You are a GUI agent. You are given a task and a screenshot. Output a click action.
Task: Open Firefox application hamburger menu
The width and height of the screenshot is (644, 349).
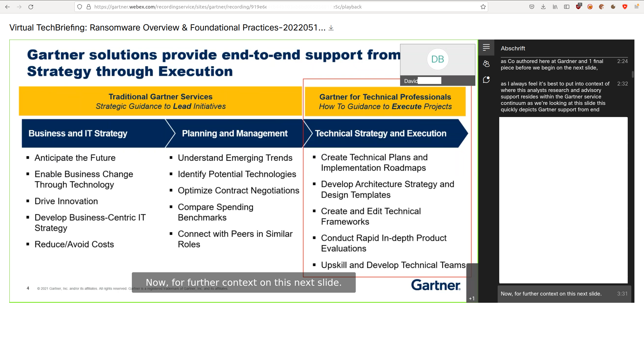637,7
